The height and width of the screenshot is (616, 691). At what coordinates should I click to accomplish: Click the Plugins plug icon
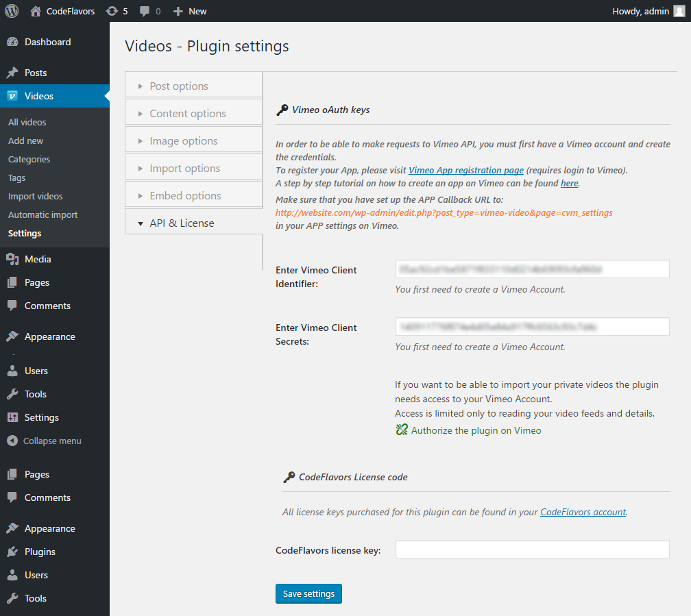tap(12, 552)
